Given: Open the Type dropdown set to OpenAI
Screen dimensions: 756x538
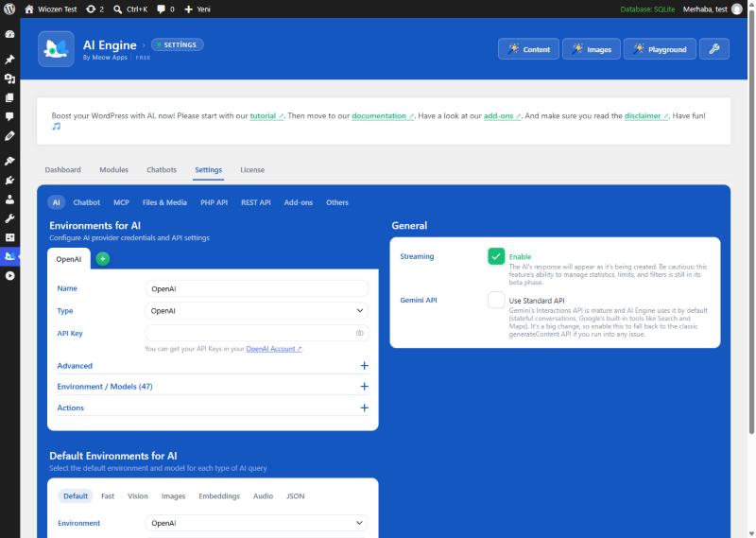Looking at the screenshot, I should pos(257,311).
